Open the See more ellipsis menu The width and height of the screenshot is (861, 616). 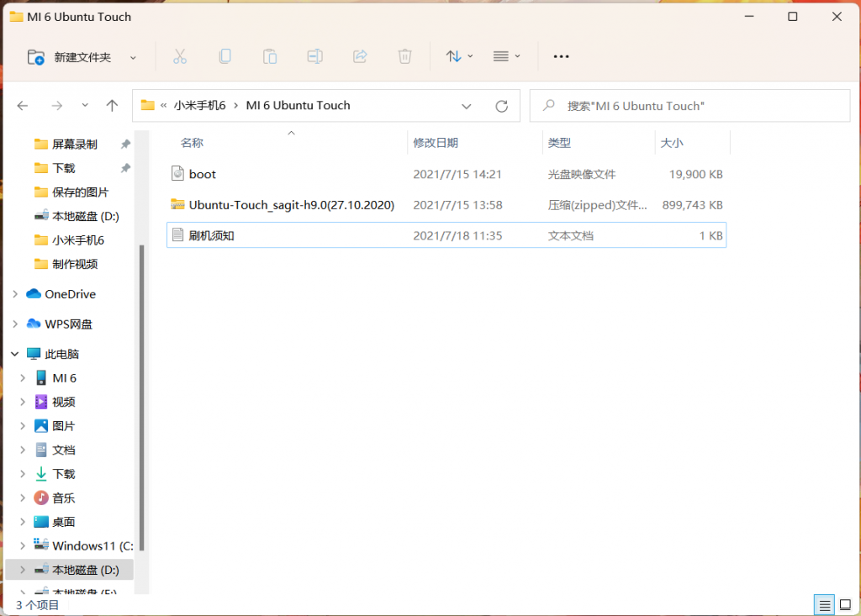[561, 56]
